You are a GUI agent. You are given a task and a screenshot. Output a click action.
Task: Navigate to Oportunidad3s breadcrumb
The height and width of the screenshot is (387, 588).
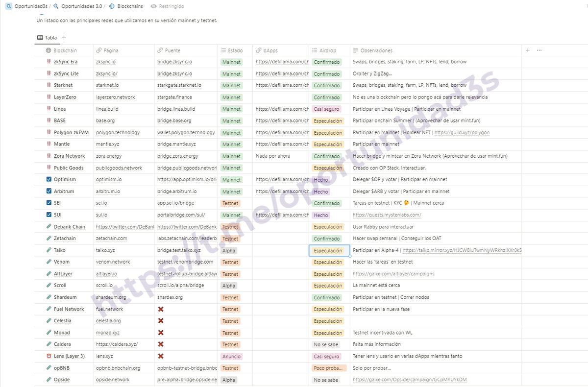(30, 6)
